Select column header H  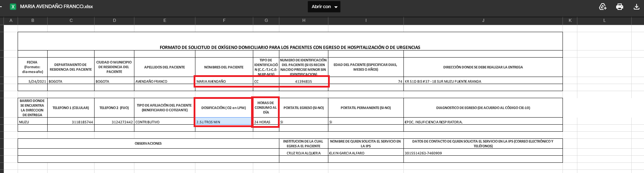tap(304, 20)
